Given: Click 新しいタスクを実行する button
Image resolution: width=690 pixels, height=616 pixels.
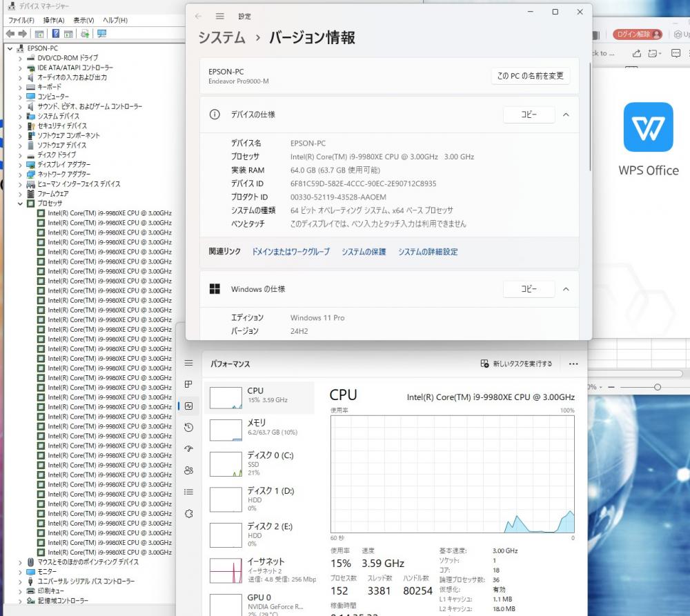Looking at the screenshot, I should coord(516,364).
